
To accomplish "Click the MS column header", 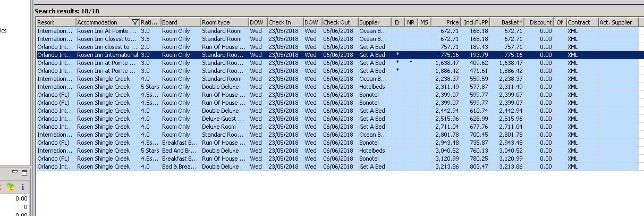I will 424,22.
